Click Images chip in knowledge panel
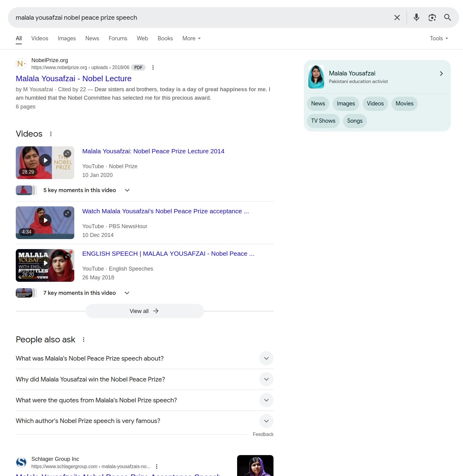The height and width of the screenshot is (476, 463). 346,104
